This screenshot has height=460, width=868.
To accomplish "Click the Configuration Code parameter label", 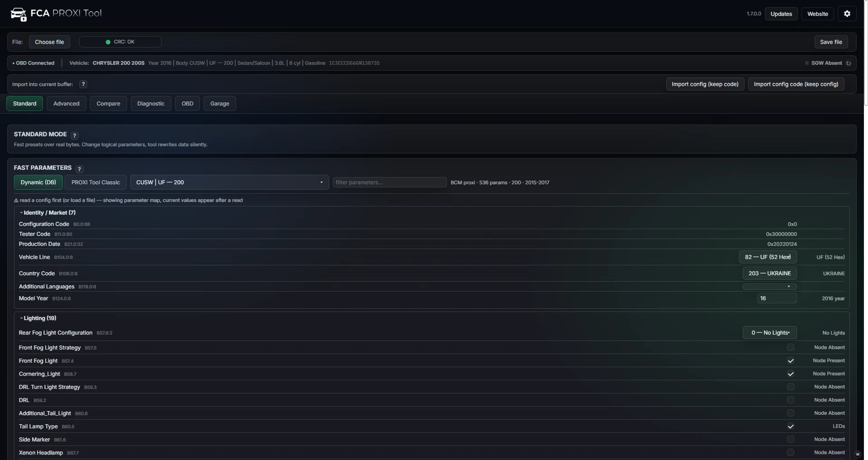I will [44, 225].
